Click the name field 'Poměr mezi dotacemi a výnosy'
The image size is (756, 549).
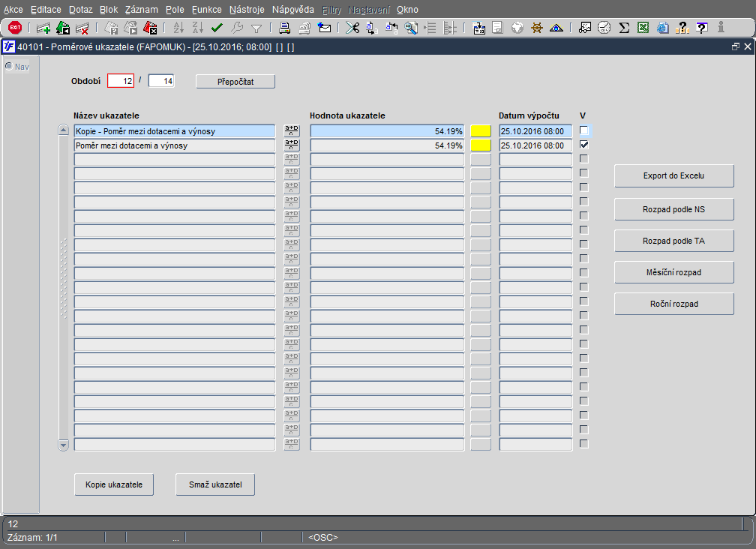point(175,145)
